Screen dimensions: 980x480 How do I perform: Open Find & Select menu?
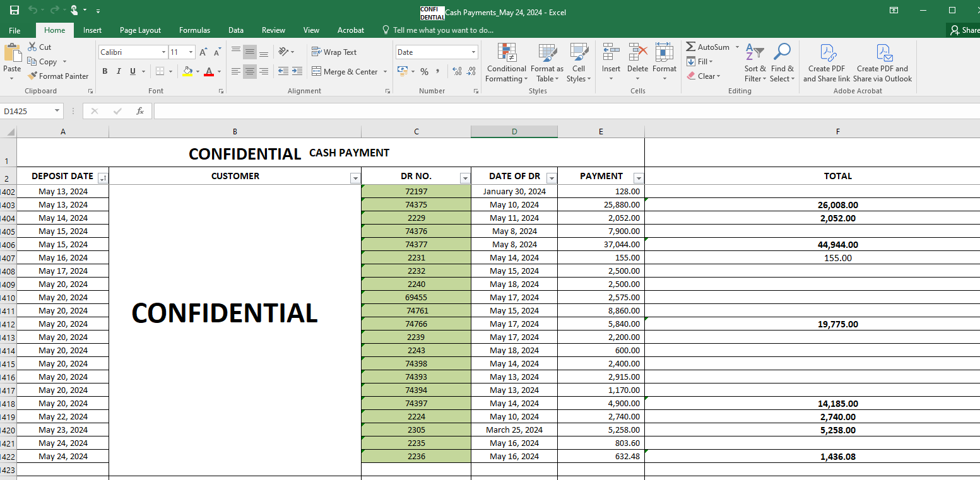click(x=782, y=63)
